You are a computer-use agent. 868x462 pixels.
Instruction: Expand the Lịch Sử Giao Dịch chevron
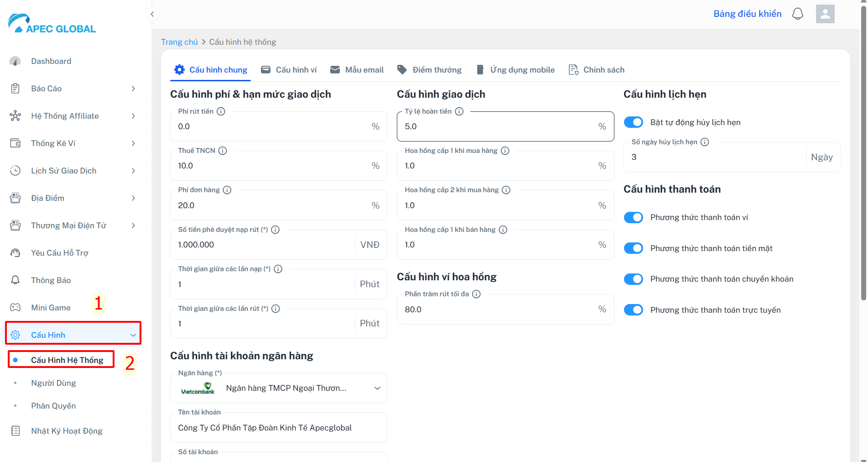133,171
